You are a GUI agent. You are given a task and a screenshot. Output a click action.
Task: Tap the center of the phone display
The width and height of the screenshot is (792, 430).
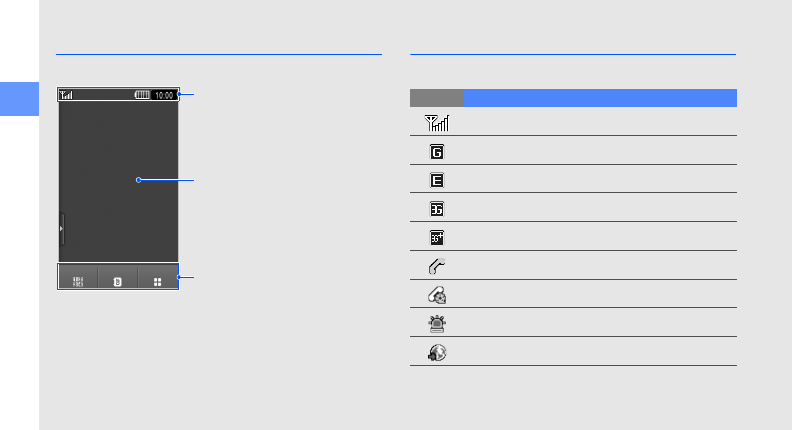(118, 180)
